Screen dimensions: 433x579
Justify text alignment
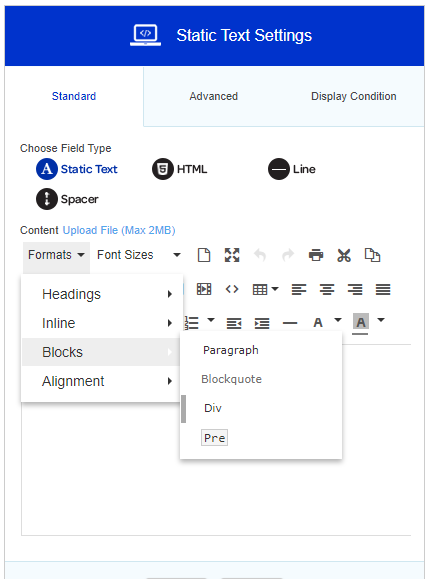pos(383,289)
